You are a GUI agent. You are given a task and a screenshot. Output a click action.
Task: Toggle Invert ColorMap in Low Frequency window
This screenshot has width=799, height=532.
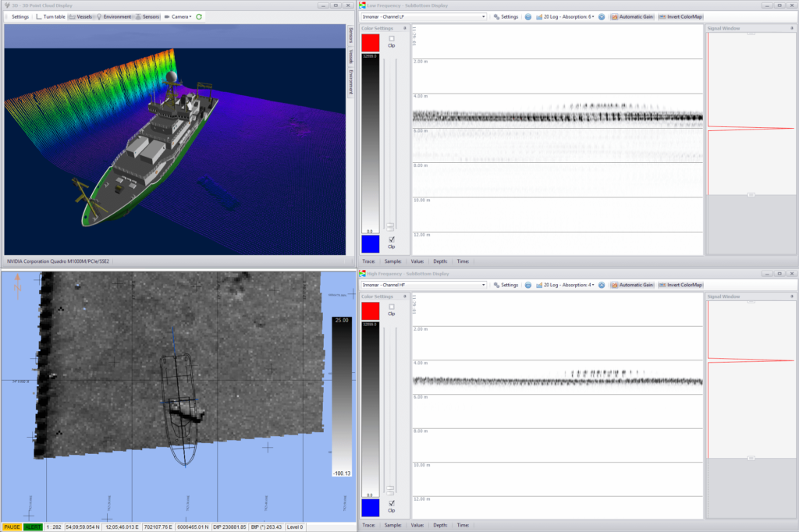pyautogui.click(x=680, y=17)
